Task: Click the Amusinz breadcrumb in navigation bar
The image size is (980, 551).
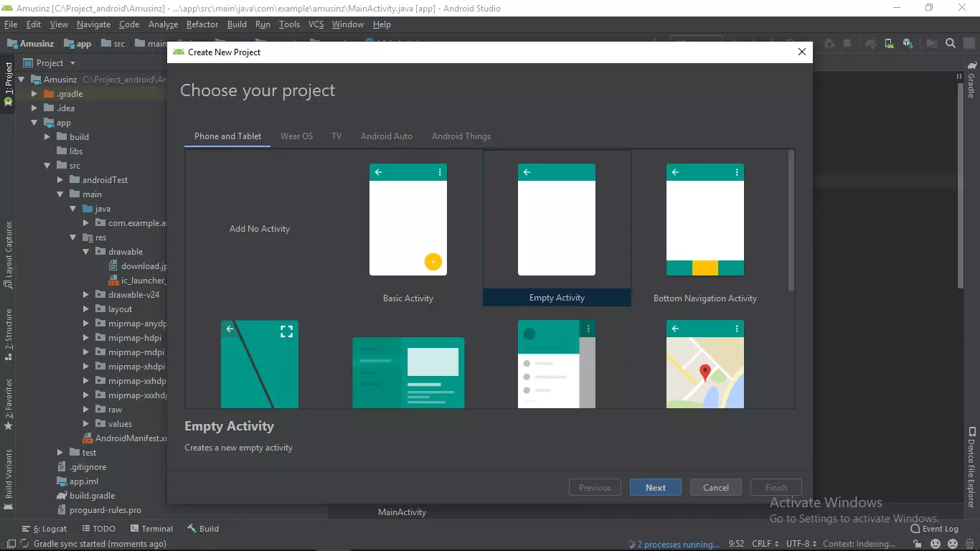Action: click(31, 44)
